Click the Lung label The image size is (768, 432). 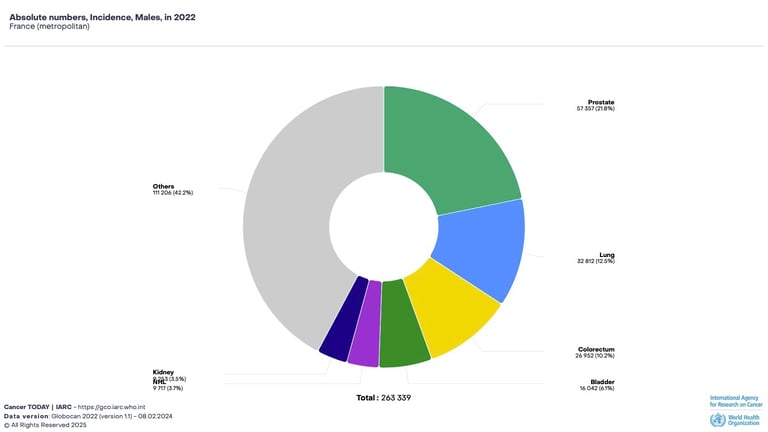coord(607,255)
